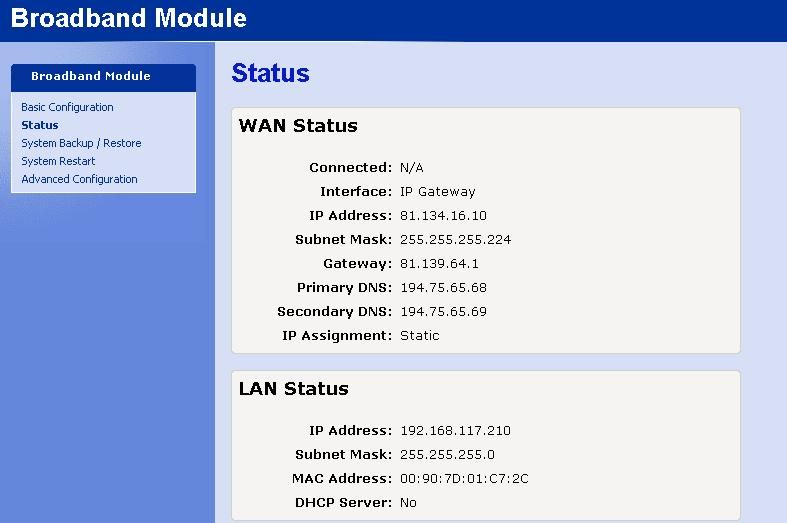The width and height of the screenshot is (787, 523).
Task: Click the WAN IP address 81.134.16.10
Action: 443,216
